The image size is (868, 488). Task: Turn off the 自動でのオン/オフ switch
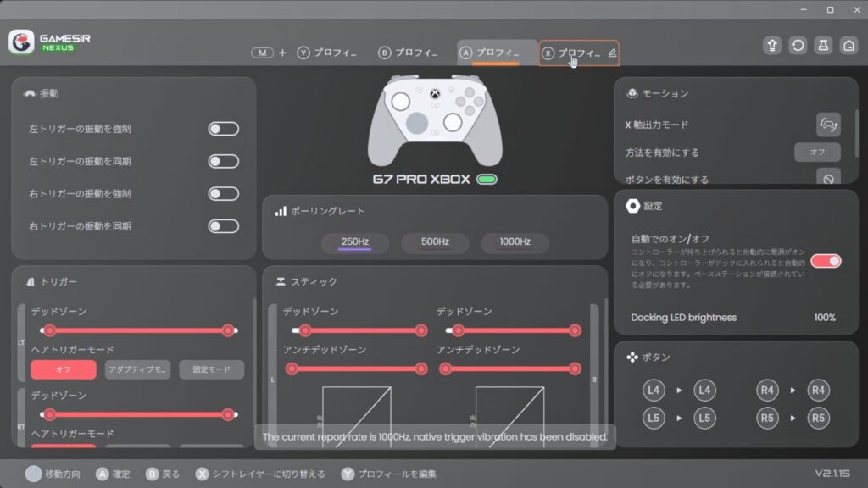coord(826,261)
